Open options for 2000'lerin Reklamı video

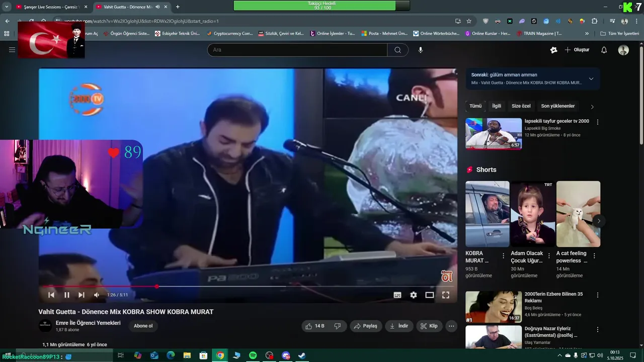pyautogui.click(x=598, y=295)
